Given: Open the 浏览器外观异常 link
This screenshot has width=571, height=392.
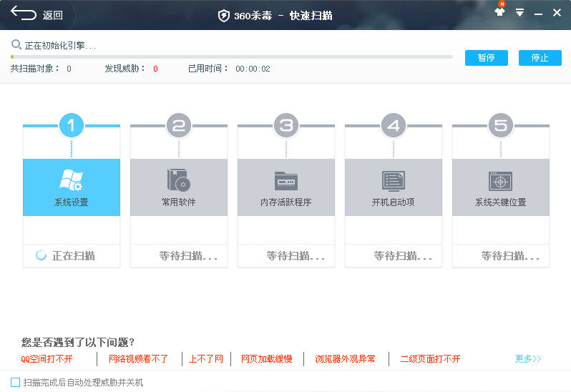Looking at the screenshot, I should point(345,359).
